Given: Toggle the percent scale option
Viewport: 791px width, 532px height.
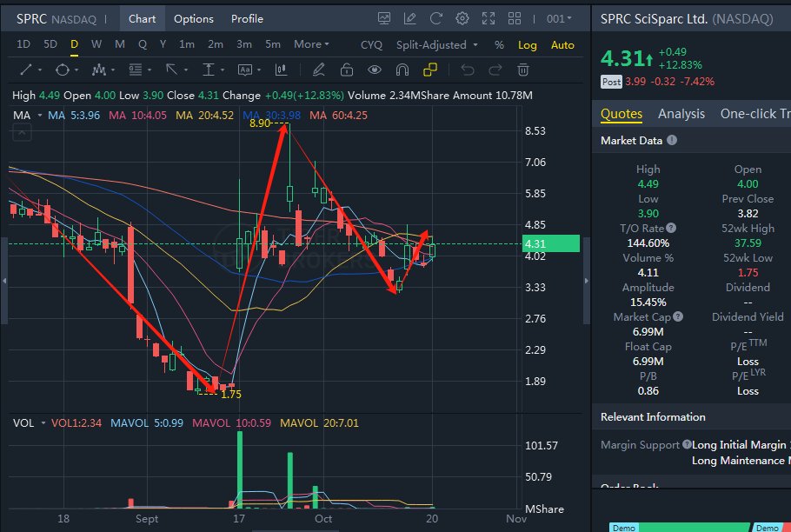Looking at the screenshot, I should (499, 45).
